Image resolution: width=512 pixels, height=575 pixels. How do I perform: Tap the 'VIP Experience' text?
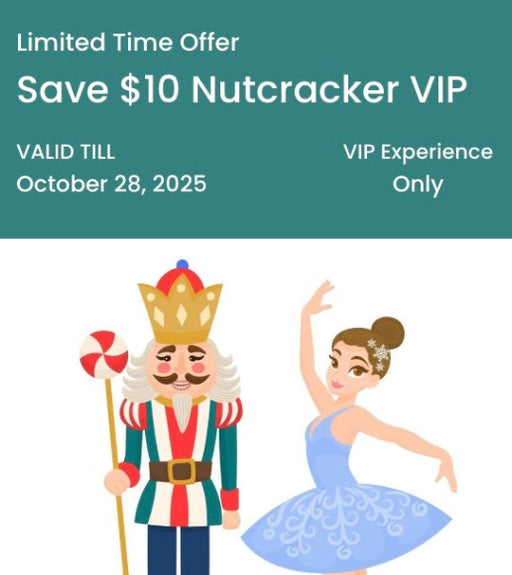coord(418,152)
